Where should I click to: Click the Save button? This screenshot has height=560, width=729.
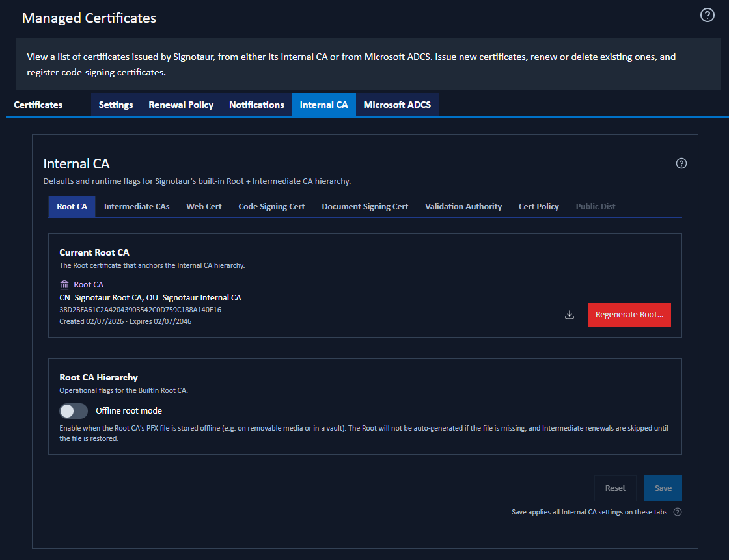tap(663, 488)
